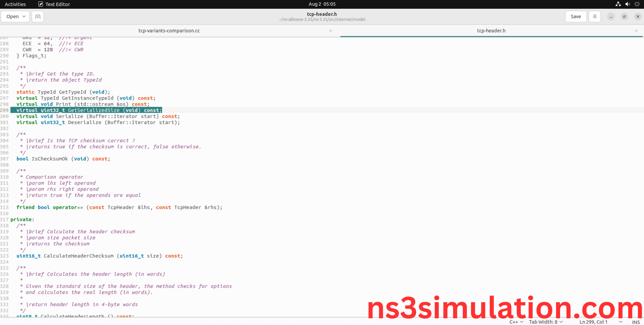The width and height of the screenshot is (644, 325).
Task: Click the volume speaker icon
Action: (x=628, y=4)
